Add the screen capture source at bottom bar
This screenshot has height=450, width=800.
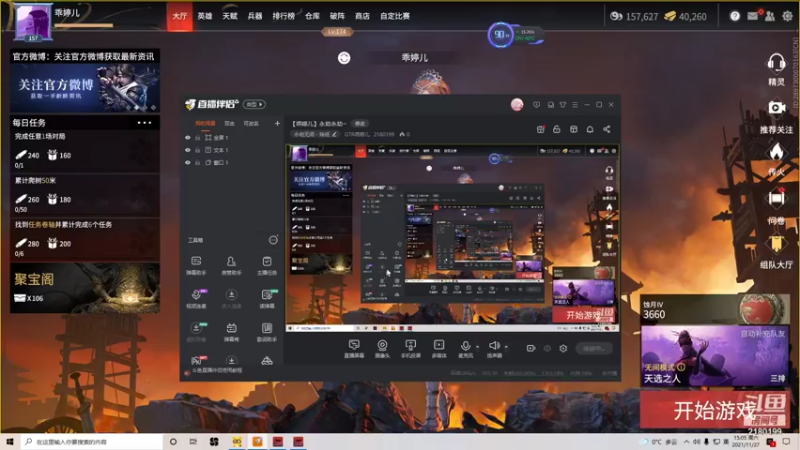point(354,348)
